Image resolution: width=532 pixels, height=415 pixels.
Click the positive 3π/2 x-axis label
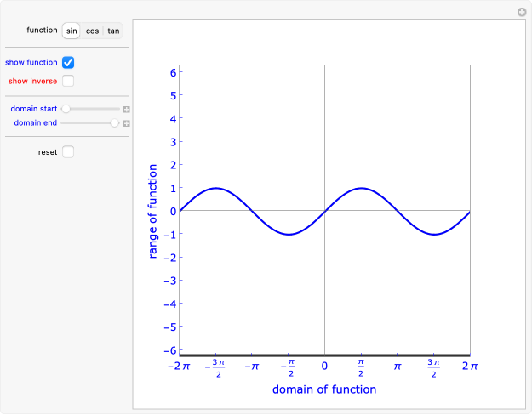pyautogui.click(x=433, y=368)
